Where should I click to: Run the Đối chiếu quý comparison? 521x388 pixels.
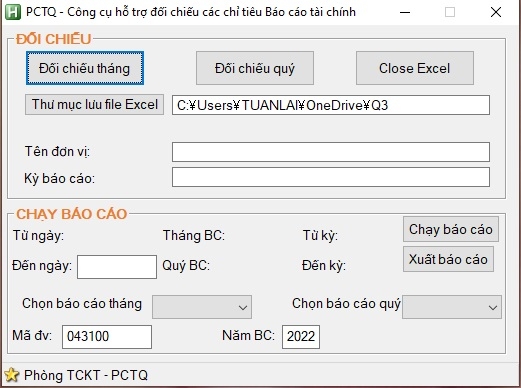click(255, 68)
